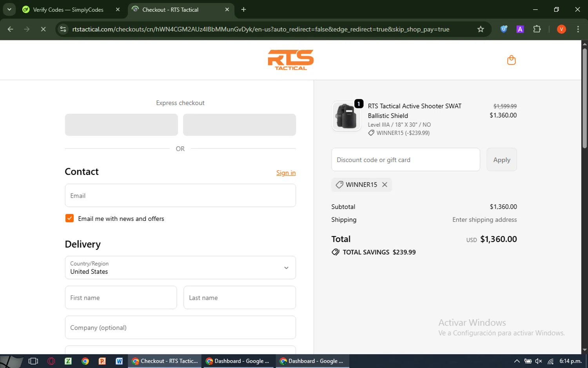Switch to Checkout - RTS Tactic taskbar window

tap(165, 361)
